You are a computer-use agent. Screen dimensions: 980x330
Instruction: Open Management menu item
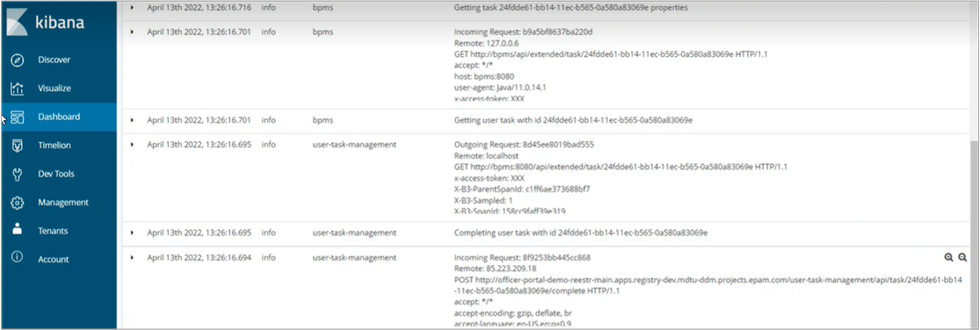coord(63,203)
